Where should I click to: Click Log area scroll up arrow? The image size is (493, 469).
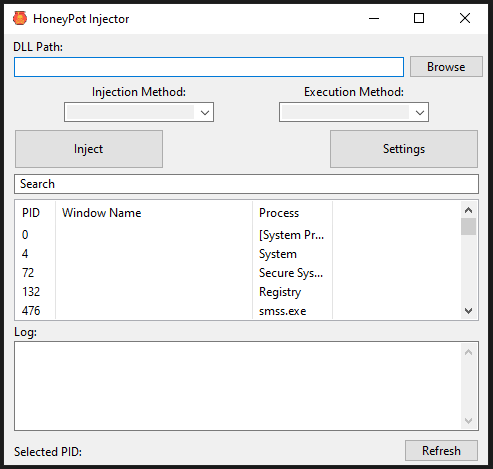point(468,352)
